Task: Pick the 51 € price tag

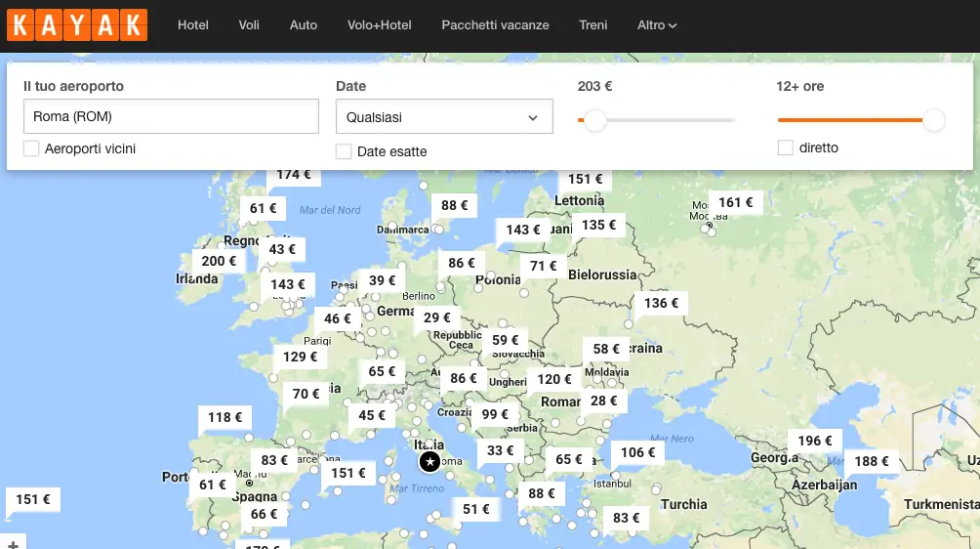Action: coord(475,509)
